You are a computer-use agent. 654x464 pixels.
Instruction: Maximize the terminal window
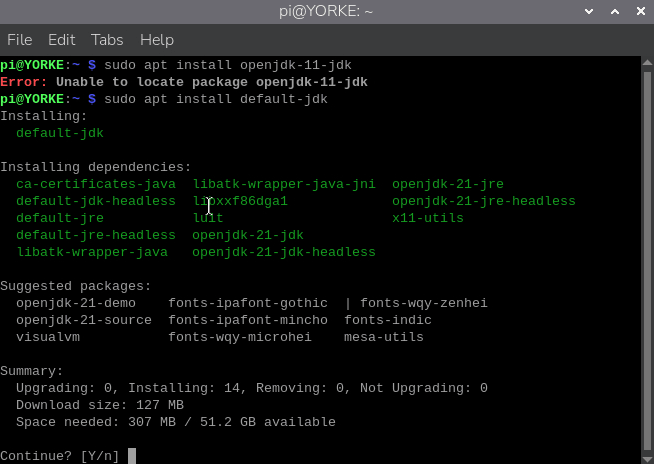pos(615,11)
